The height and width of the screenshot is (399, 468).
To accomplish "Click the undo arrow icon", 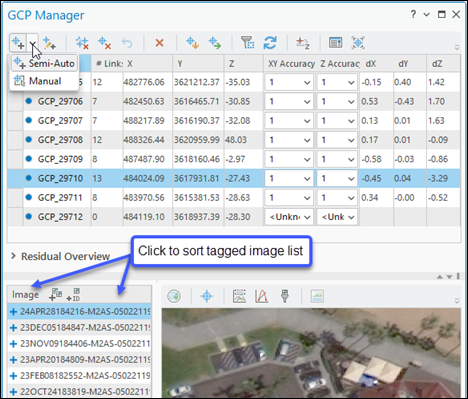I will click(x=127, y=43).
